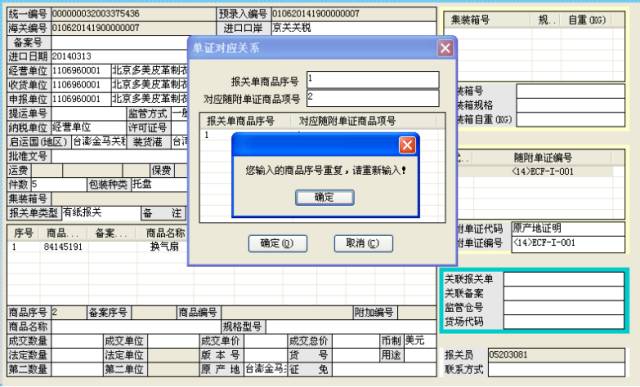Click the 商品序号 field with value 2

click(x=69, y=313)
